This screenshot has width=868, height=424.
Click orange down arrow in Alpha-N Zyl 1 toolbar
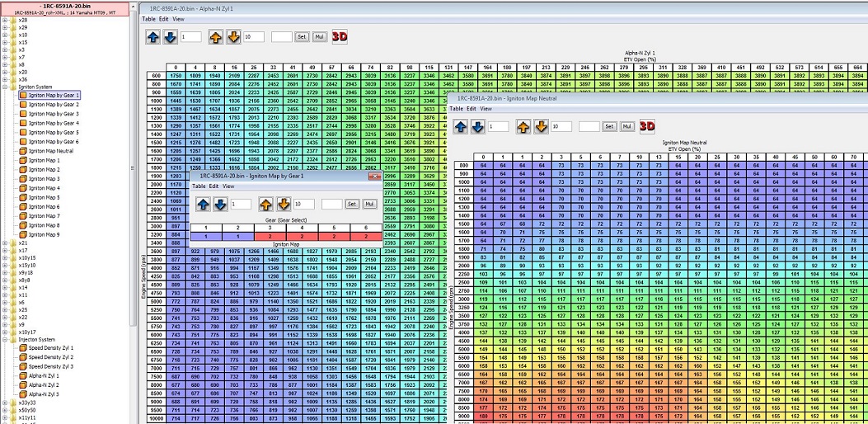tap(235, 36)
